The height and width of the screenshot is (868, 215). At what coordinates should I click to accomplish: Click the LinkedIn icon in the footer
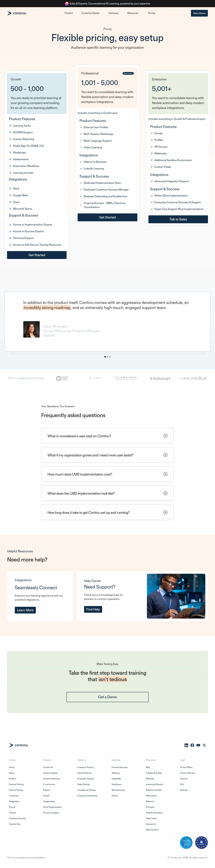pos(186,745)
